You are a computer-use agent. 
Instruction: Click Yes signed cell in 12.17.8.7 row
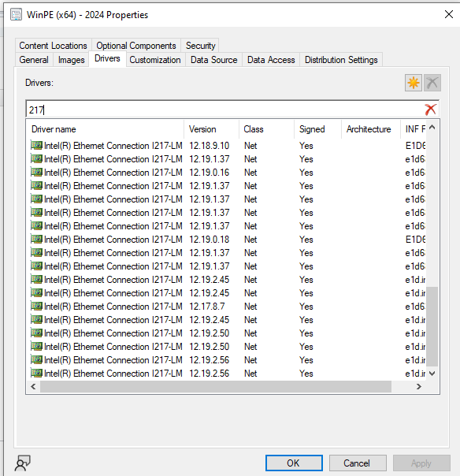coord(306,307)
